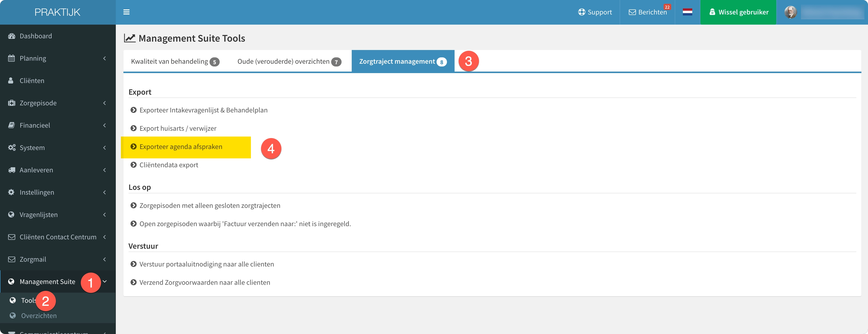Click the Wissel gebruiker button
Viewport: 868px width, 334px height.
click(738, 12)
